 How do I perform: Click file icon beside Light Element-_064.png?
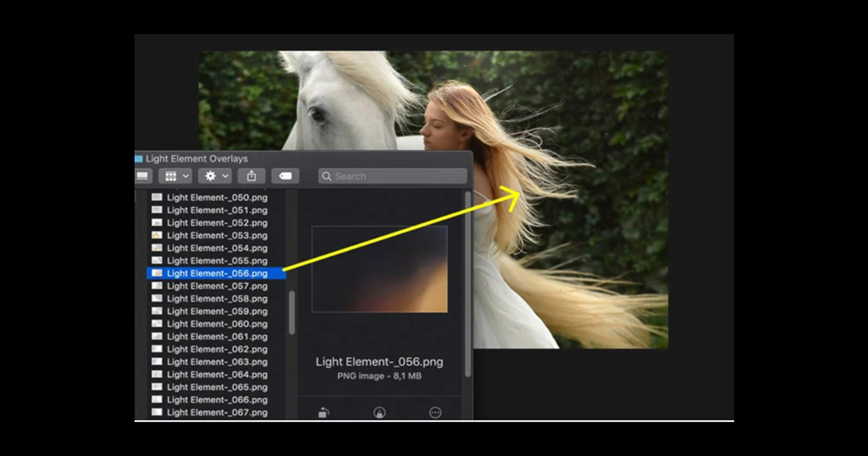coord(157,375)
